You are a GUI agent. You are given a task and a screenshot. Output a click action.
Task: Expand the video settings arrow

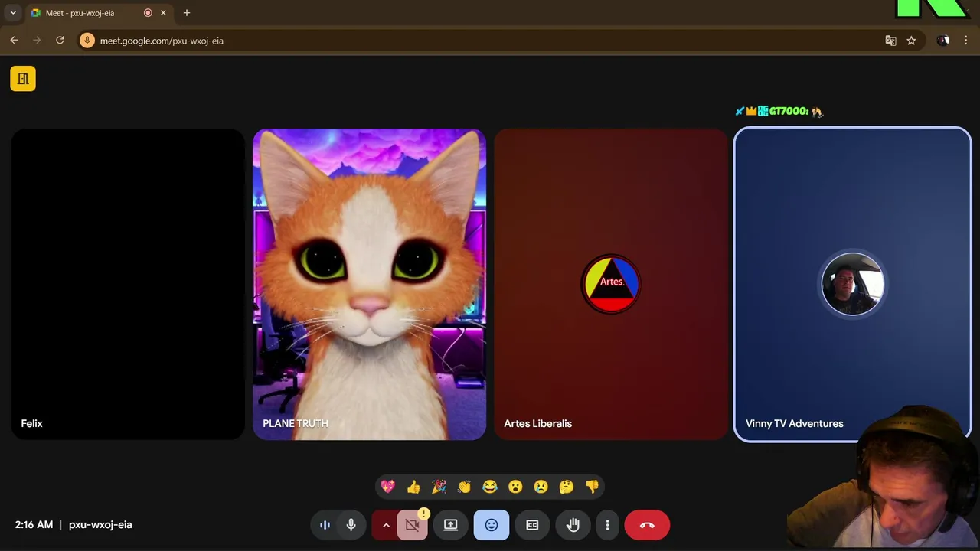tap(386, 525)
